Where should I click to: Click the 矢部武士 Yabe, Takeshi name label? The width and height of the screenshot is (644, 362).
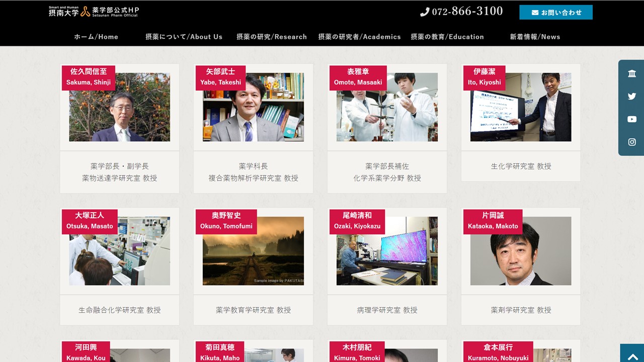pyautogui.click(x=221, y=77)
